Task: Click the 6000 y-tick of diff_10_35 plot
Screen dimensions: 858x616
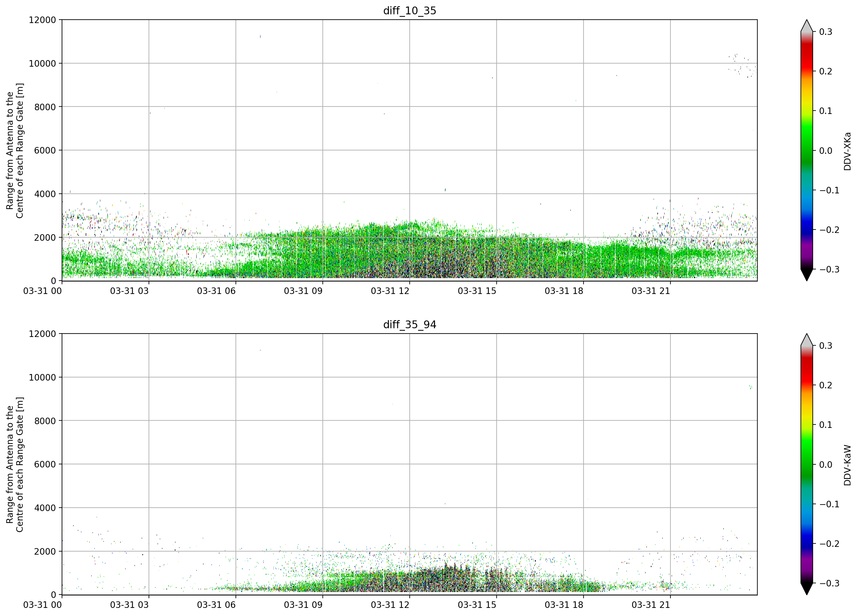Action: coord(45,150)
